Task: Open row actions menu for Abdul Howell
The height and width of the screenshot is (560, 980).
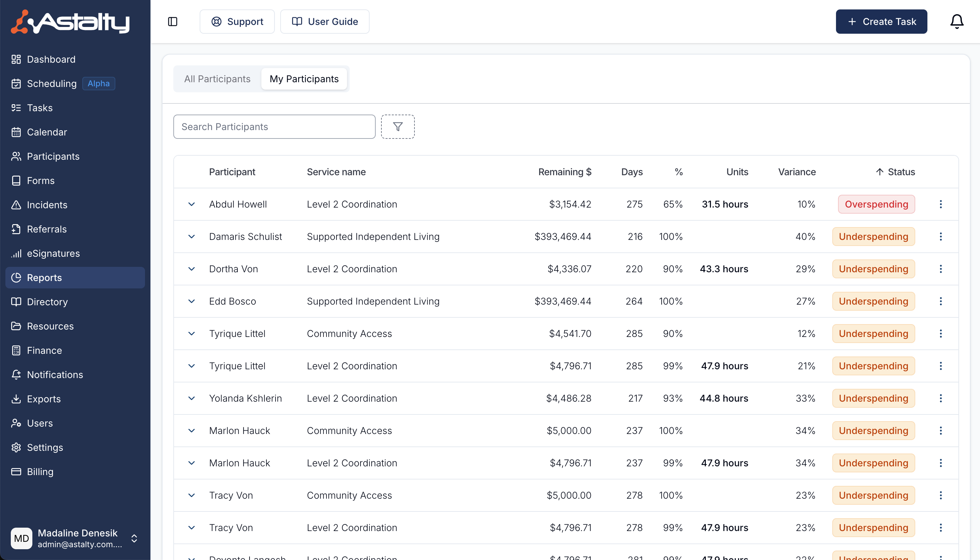Action: (x=941, y=204)
